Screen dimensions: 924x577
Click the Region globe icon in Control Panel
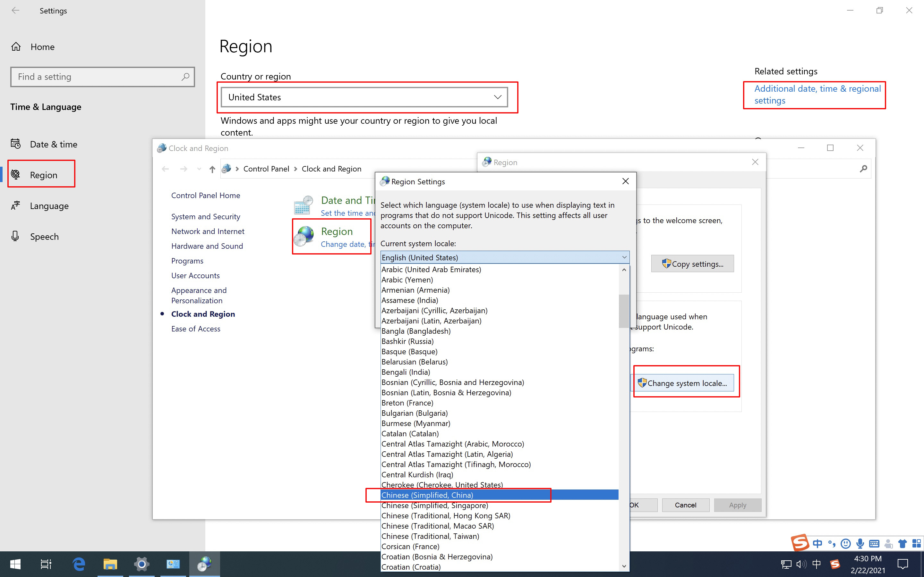pos(304,236)
